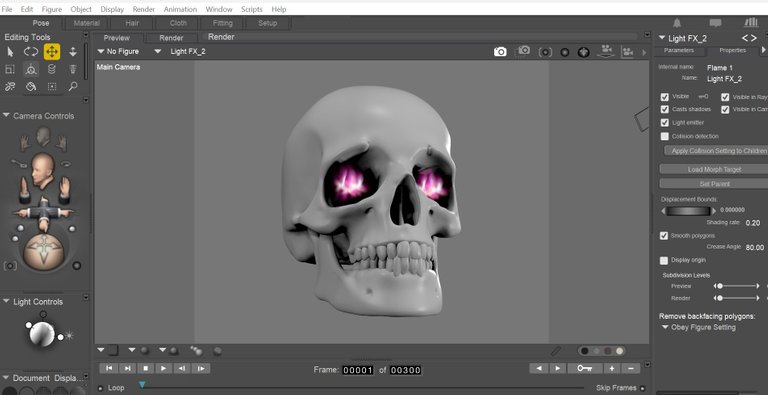Open the Library books icon
This screenshot has width=768, height=395.
tap(751, 23)
